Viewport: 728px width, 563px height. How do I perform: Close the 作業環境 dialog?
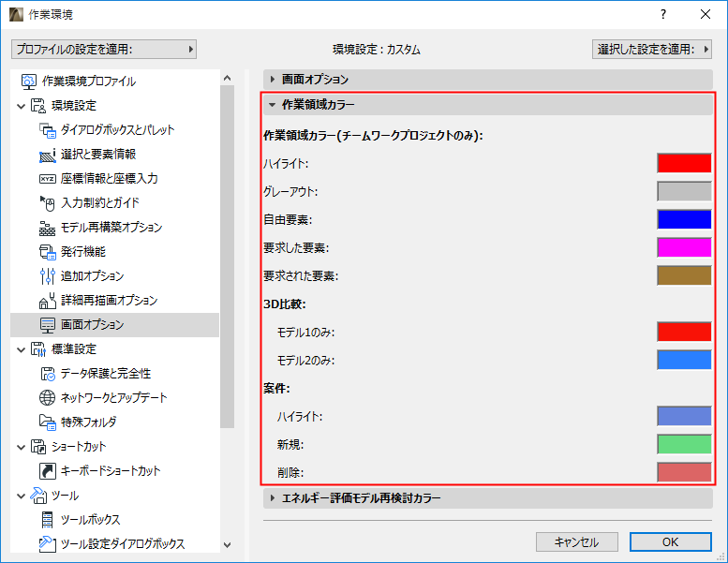click(x=706, y=14)
